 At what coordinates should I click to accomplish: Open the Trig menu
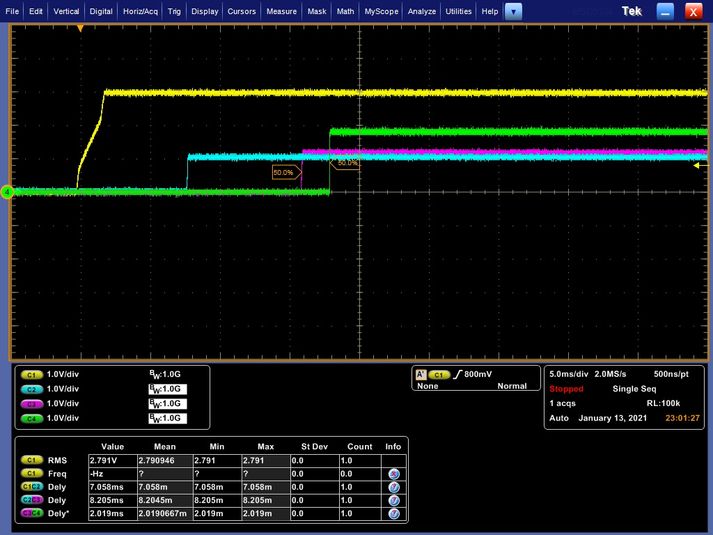point(174,11)
